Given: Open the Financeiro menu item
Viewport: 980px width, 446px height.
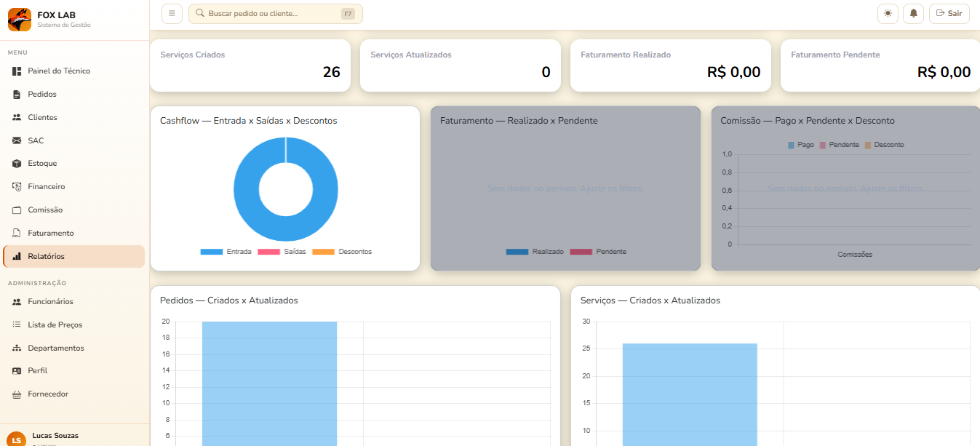Looking at the screenshot, I should pos(47,187).
